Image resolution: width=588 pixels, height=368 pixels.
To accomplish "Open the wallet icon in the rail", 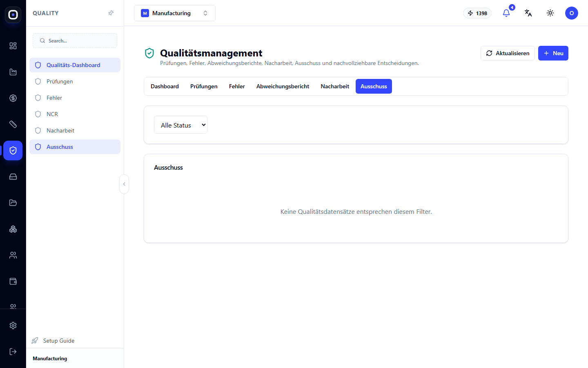I will point(13,281).
